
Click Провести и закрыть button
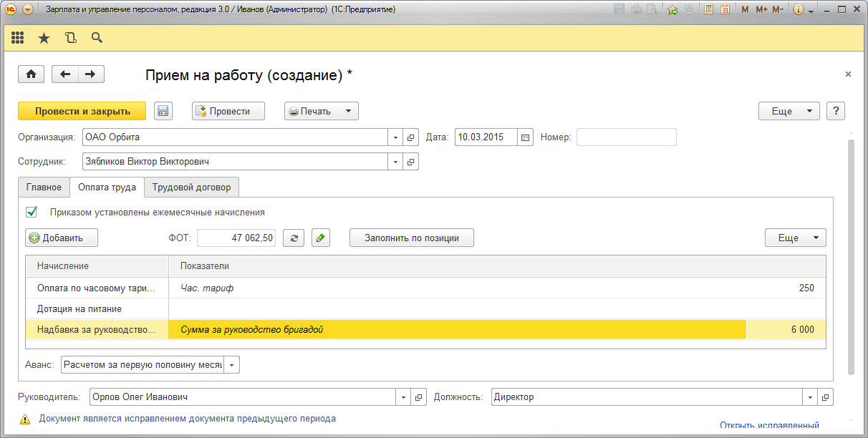point(82,111)
